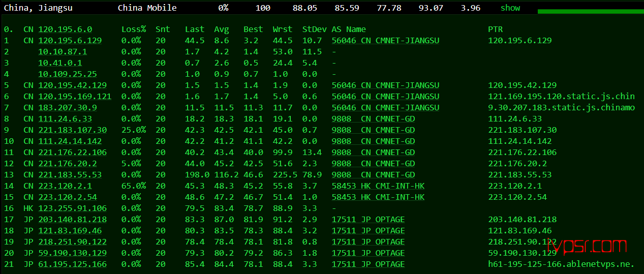Click PTR text 9.30.207.183.static.js.chinamo
Screen dimensions: 644x274
pyautogui.click(x=561, y=108)
